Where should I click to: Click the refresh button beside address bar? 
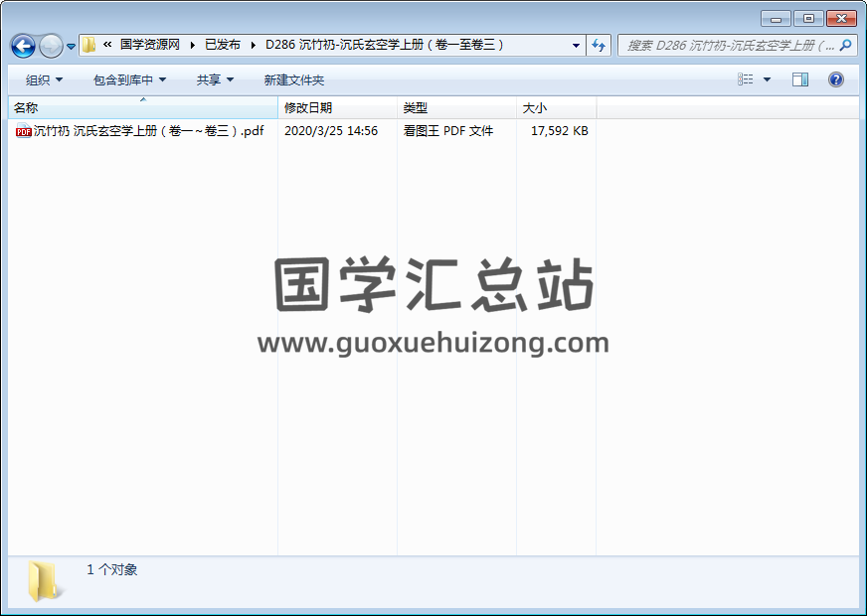pos(599,45)
